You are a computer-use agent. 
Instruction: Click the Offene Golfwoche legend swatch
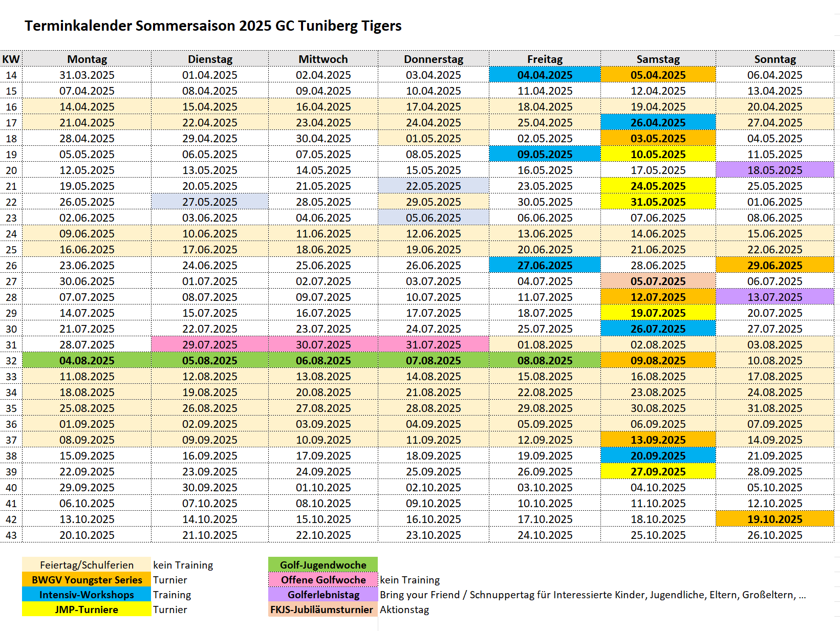(323, 579)
